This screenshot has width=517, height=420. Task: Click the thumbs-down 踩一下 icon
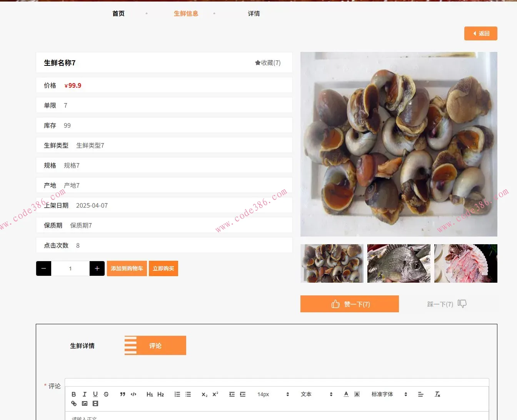tap(462, 303)
